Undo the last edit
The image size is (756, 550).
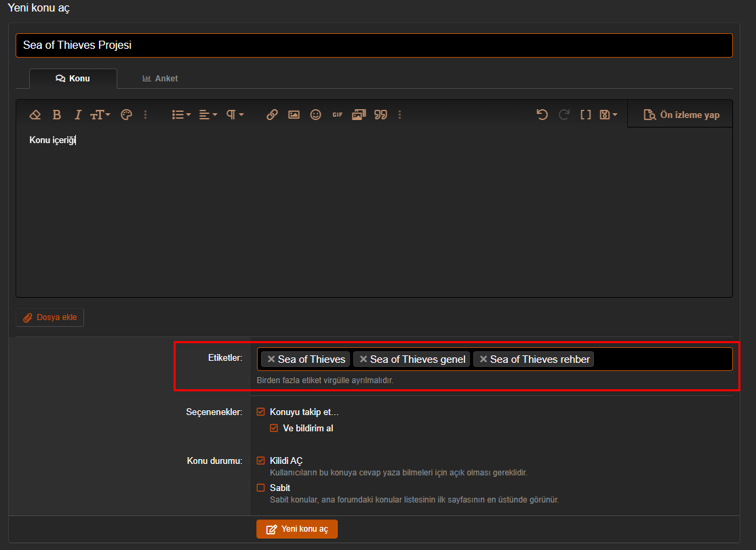(x=542, y=115)
